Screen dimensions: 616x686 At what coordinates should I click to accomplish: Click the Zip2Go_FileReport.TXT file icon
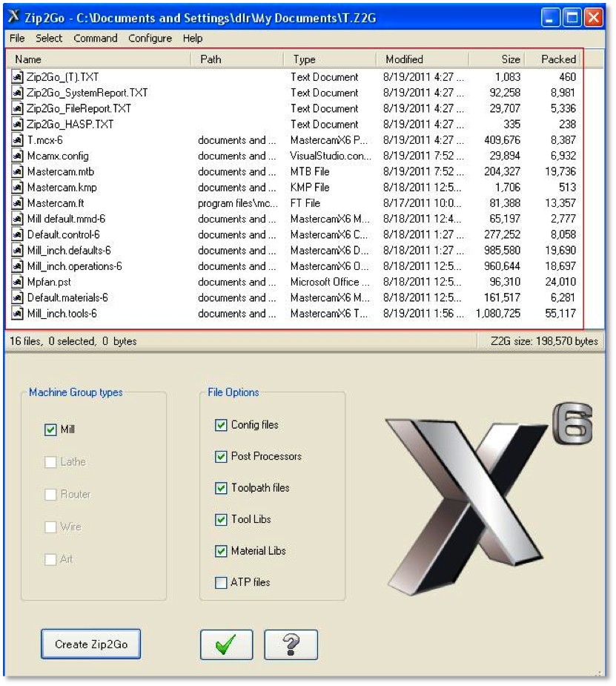pyautogui.click(x=17, y=108)
